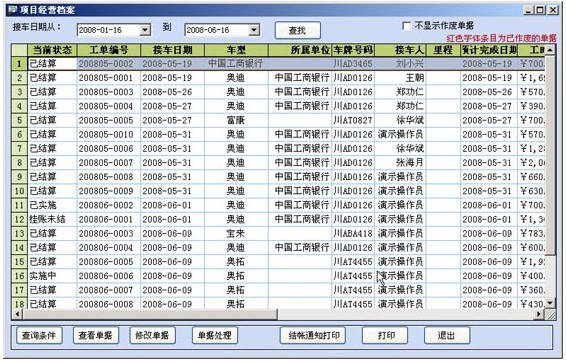Click the window title bar icon of 项目经营档案
Image resolution: width=566 pixels, height=361 pixels.
click(13, 10)
